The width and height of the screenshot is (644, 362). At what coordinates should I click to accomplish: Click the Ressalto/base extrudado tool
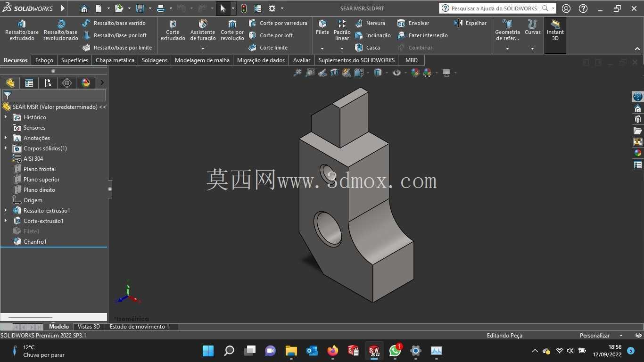point(22,31)
